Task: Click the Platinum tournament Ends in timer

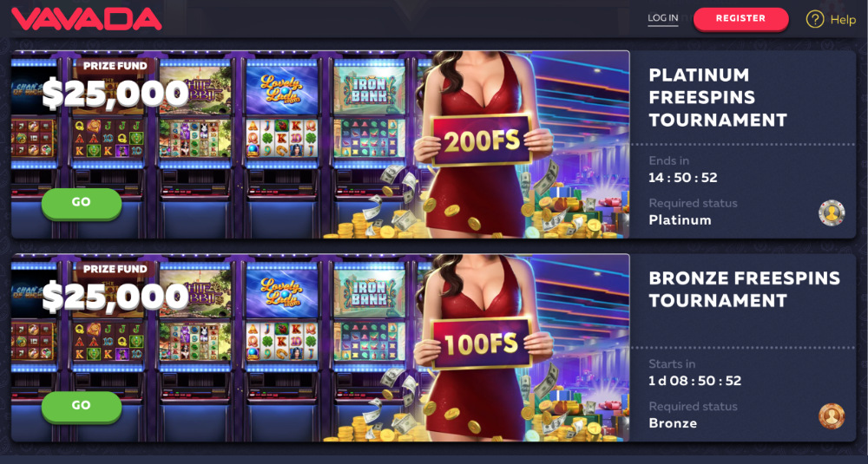Action: tap(682, 178)
